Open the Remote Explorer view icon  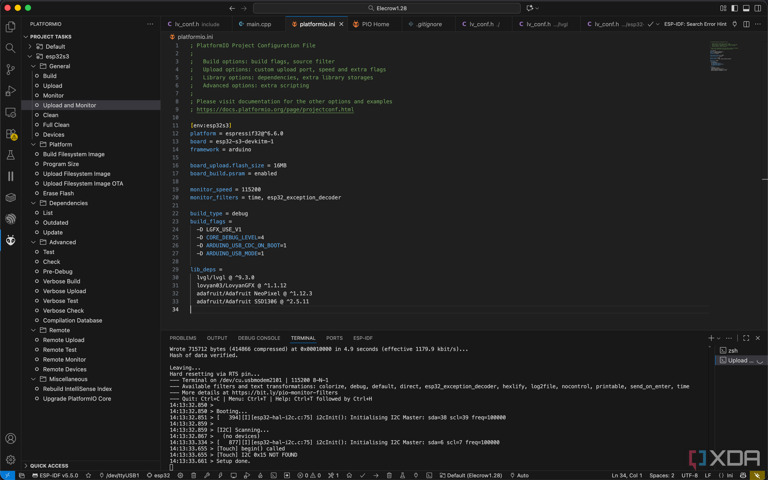pyautogui.click(x=10, y=113)
